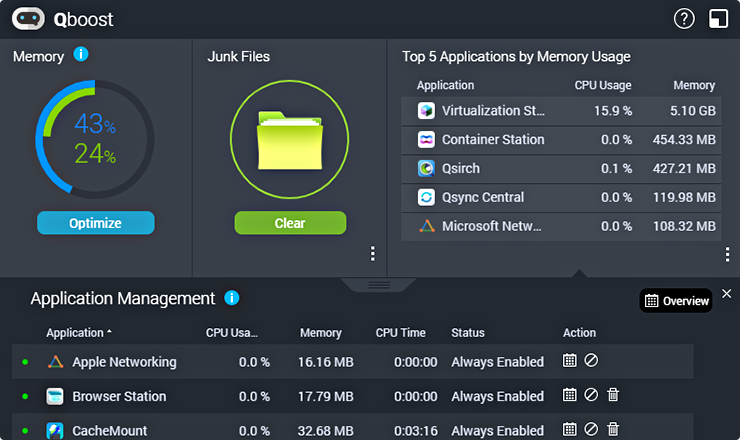Click Qsirch 427.21 MB memory value
Screen dimensions: 740x440
point(684,169)
